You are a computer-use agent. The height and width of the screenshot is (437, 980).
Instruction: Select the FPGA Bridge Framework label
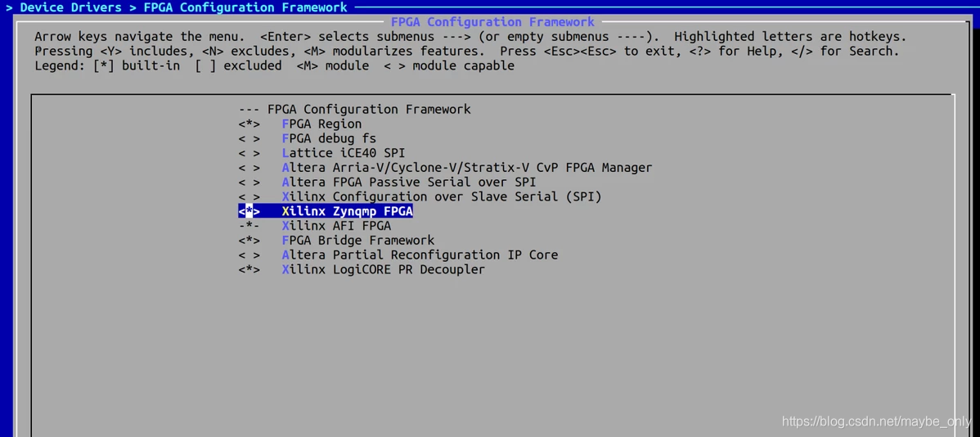pos(358,240)
